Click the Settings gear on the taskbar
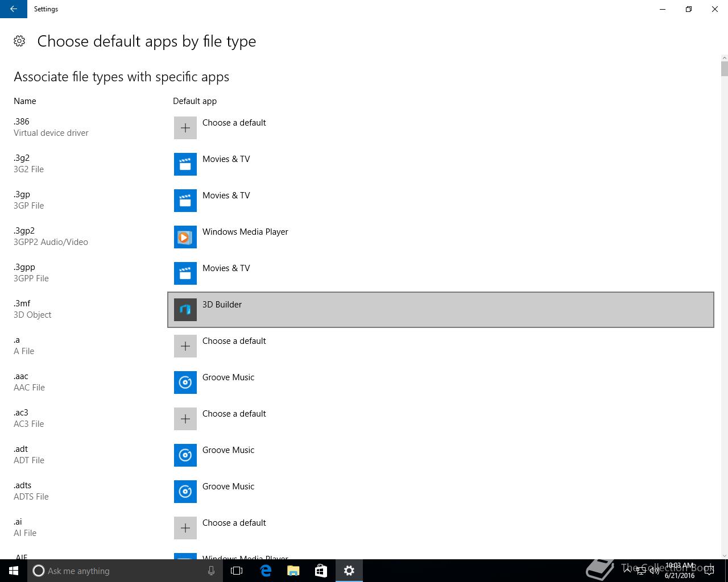 pyautogui.click(x=349, y=571)
